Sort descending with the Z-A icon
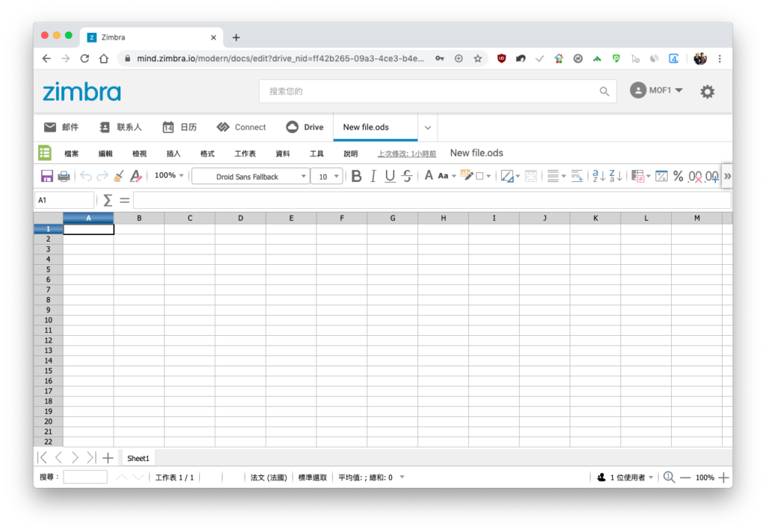Image resolution: width=766 pixels, height=532 pixels. coord(616,177)
